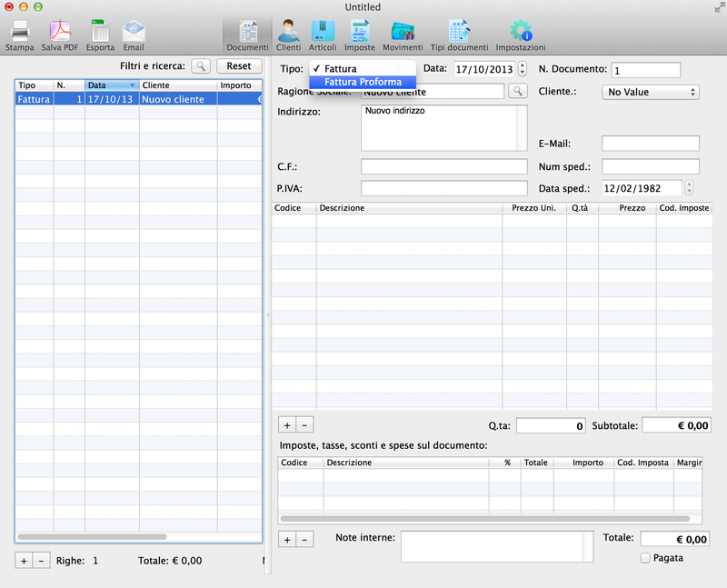The image size is (727, 588).
Task: Add a tax row near Note interne
Action: 287,539
